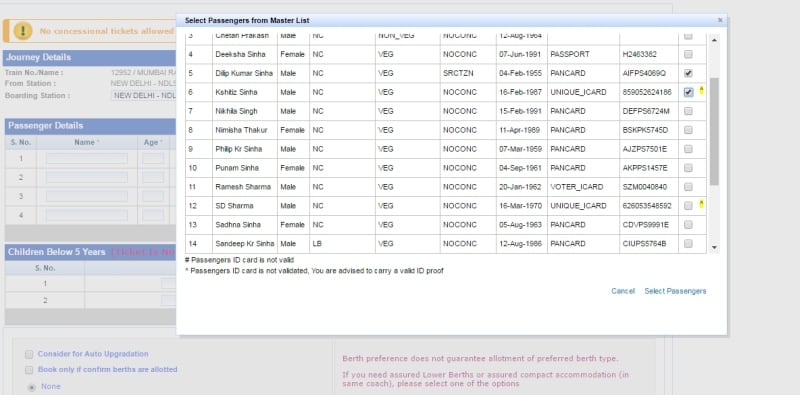Select the Sandeep Kr Sinha checkbox
Screen dimensions: 800x395
688,243
